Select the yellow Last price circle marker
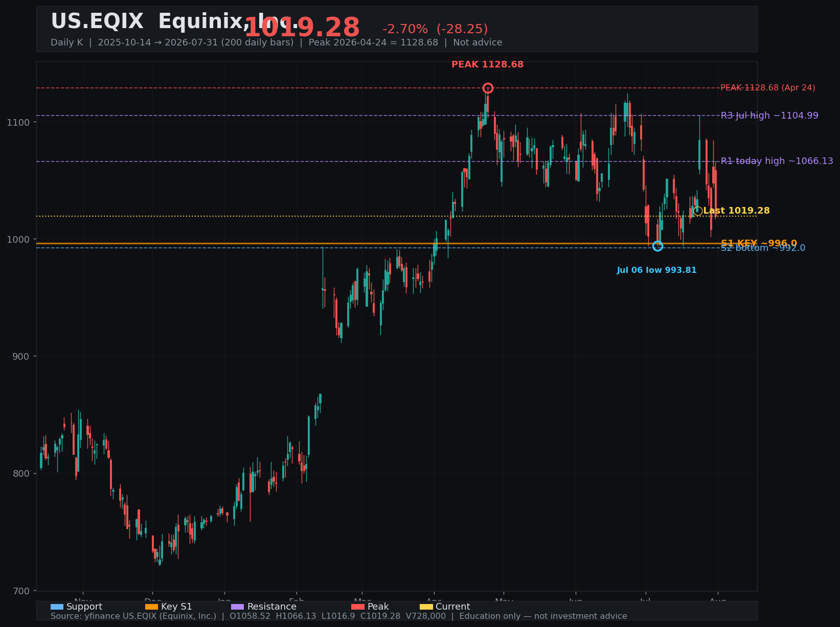The image size is (840, 627). pos(698,211)
